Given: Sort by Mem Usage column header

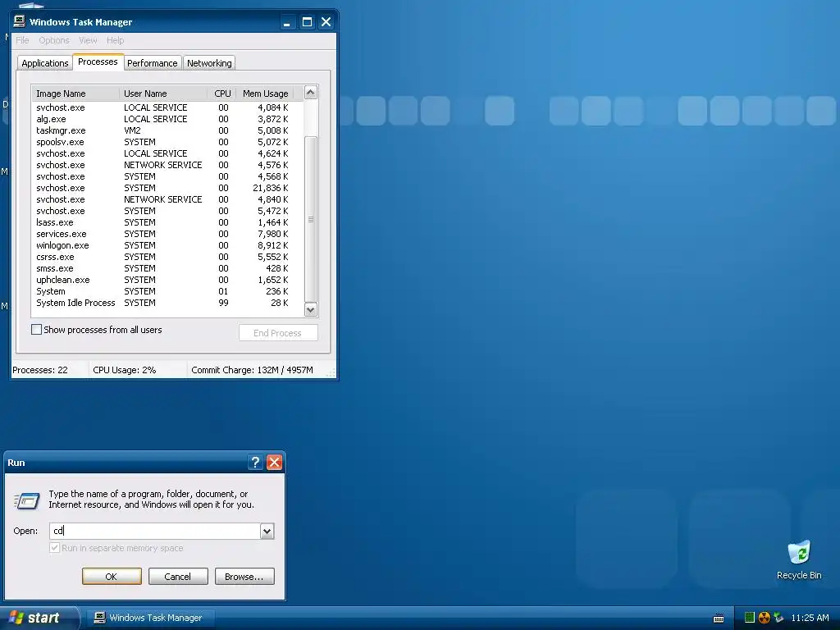Looking at the screenshot, I should tap(265, 94).
